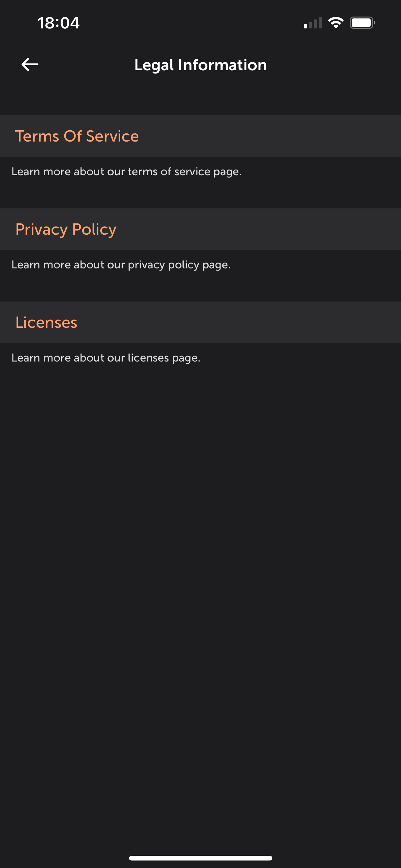Open the Terms Of Service link
This screenshot has height=868, width=401.
pos(77,136)
